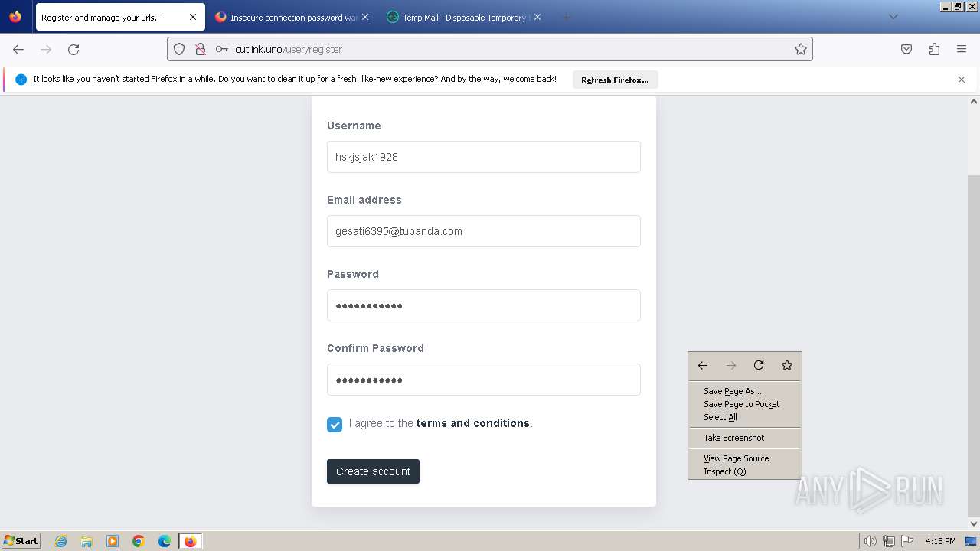
Task: Click Forward arrow in context menu
Action: pos(731,366)
